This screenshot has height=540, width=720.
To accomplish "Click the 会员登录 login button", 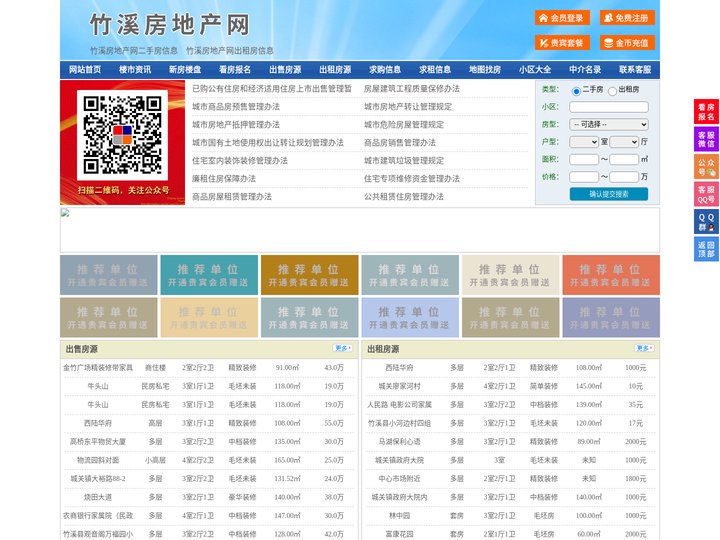I will 562,18.
